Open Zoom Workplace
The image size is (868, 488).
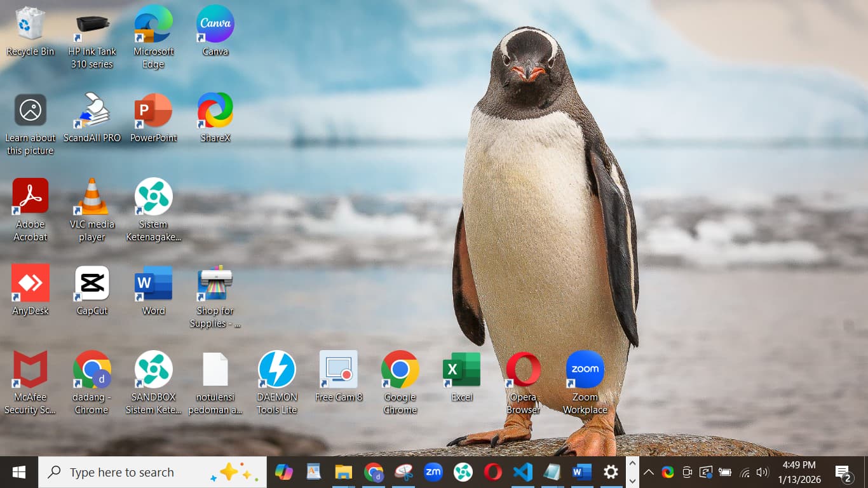click(584, 368)
